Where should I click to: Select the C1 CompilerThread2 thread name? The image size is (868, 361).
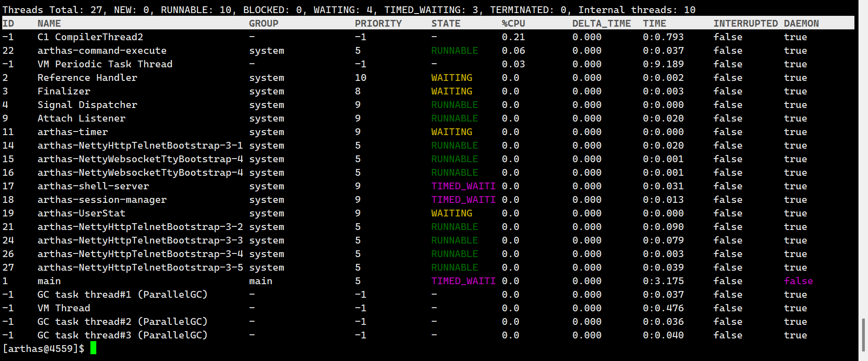click(90, 37)
